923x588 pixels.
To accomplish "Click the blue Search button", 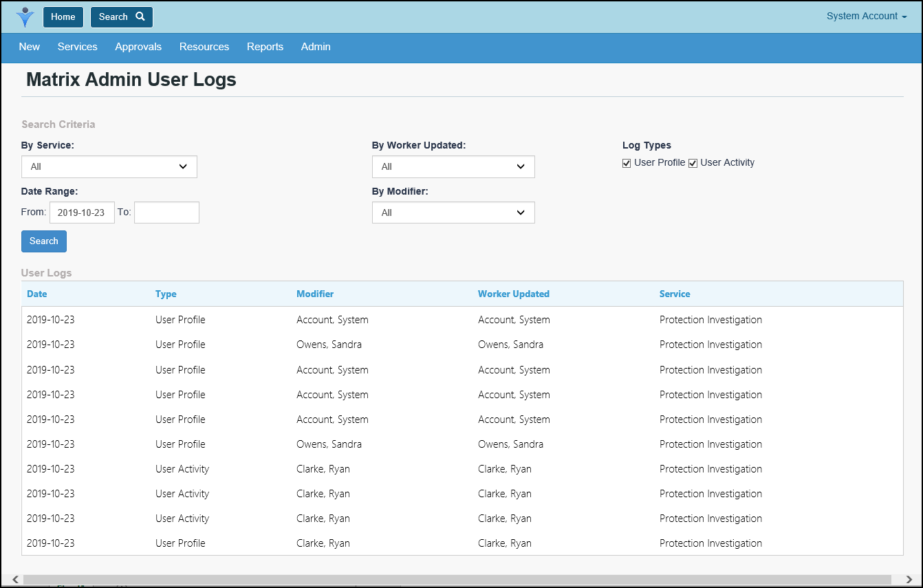I will click(x=44, y=241).
